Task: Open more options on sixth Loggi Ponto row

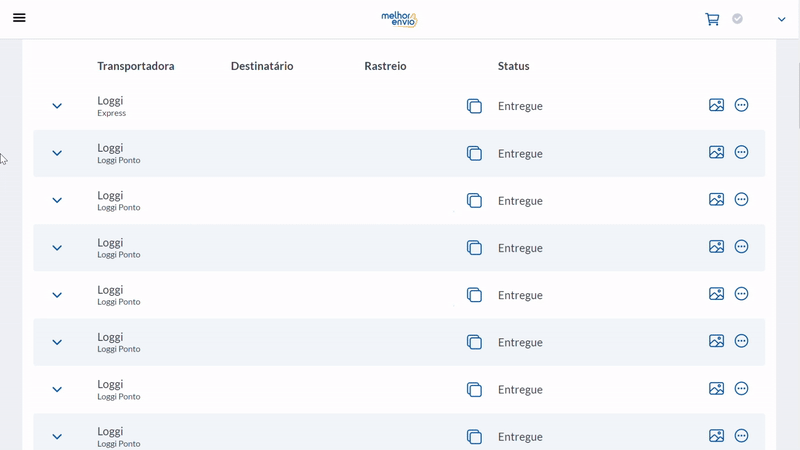Action: pos(741,389)
